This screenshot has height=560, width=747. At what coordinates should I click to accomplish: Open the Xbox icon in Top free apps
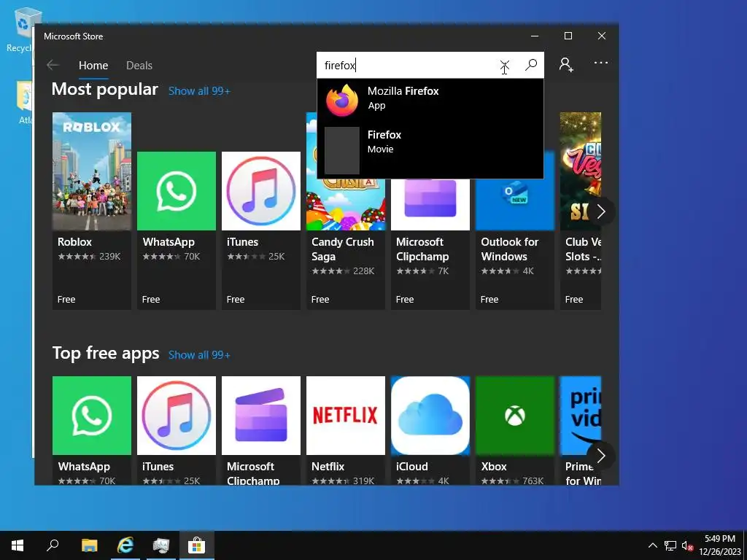(515, 416)
